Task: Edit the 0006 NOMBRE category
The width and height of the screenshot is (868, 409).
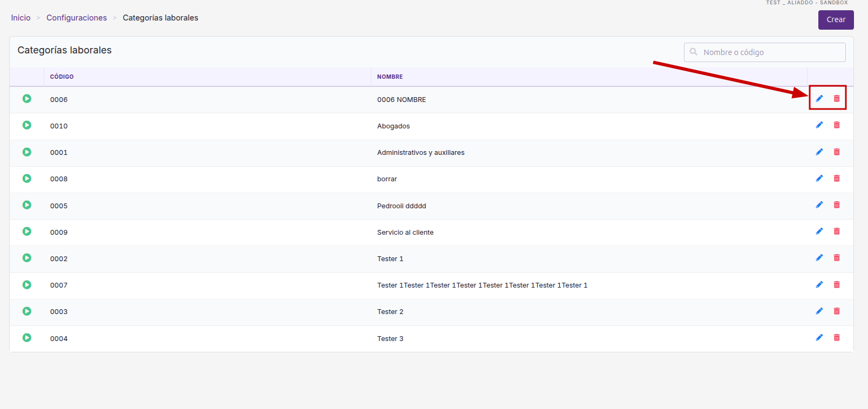Action: [819, 98]
